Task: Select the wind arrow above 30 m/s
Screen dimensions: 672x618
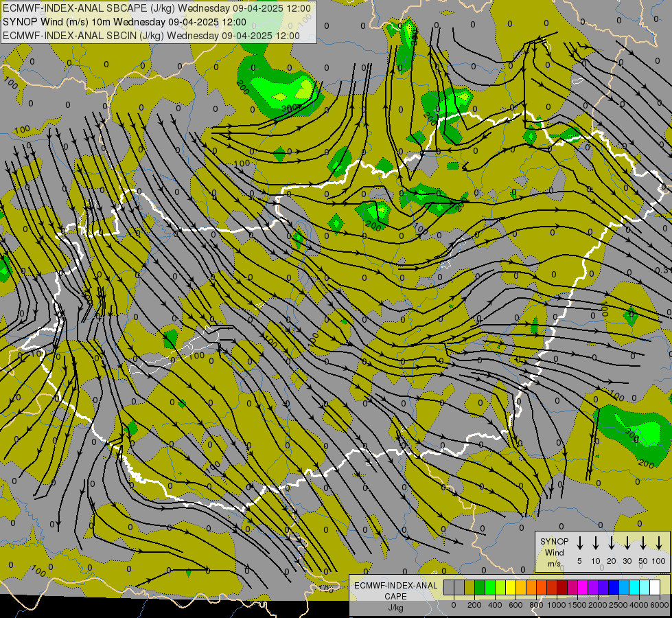Action: (x=627, y=543)
